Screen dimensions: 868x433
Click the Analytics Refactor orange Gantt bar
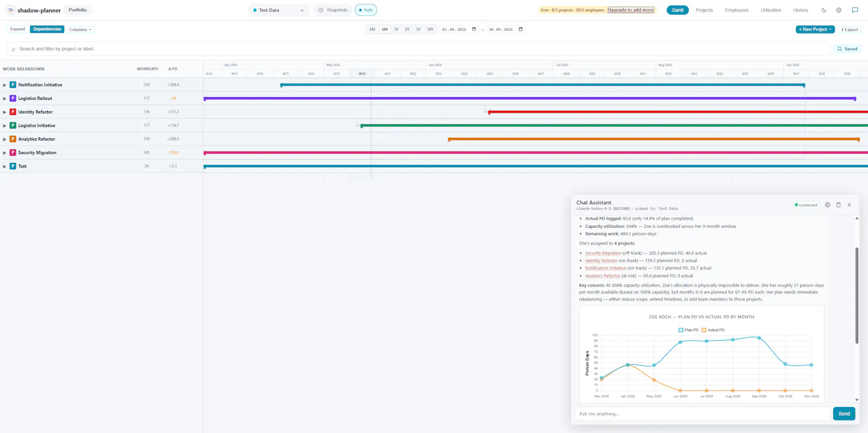654,139
